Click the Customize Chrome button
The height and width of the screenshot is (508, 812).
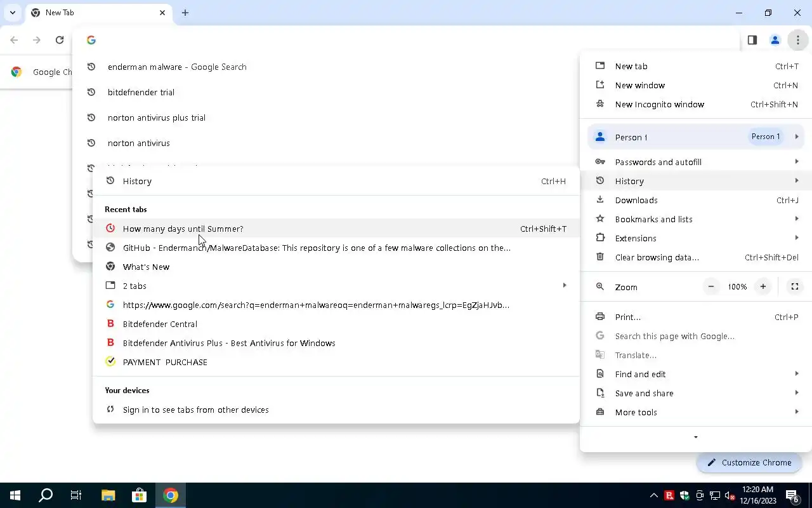749,462
